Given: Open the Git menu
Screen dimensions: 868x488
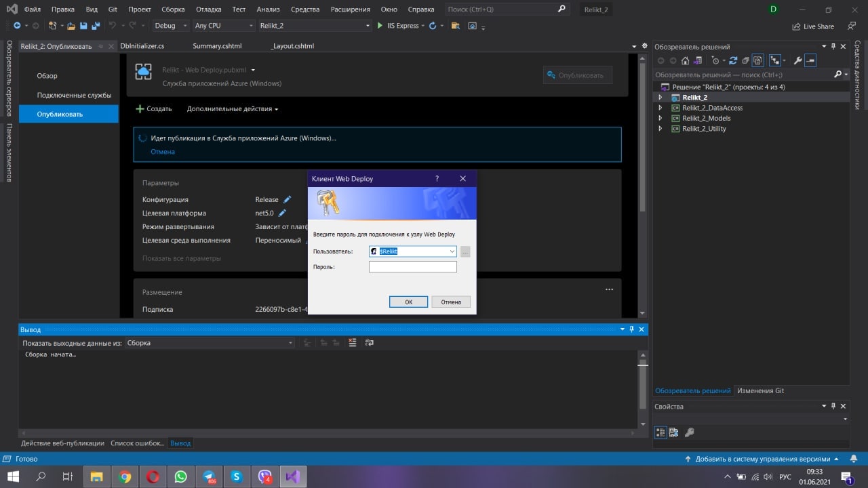Looking at the screenshot, I should (113, 9).
